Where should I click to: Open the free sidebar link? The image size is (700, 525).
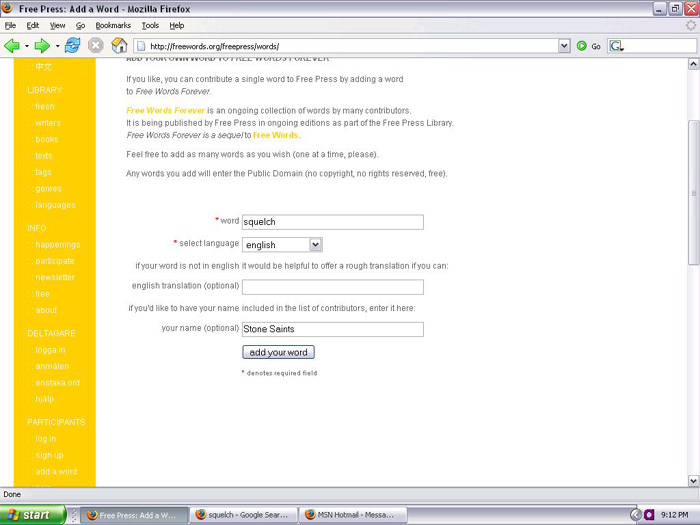pos(42,294)
